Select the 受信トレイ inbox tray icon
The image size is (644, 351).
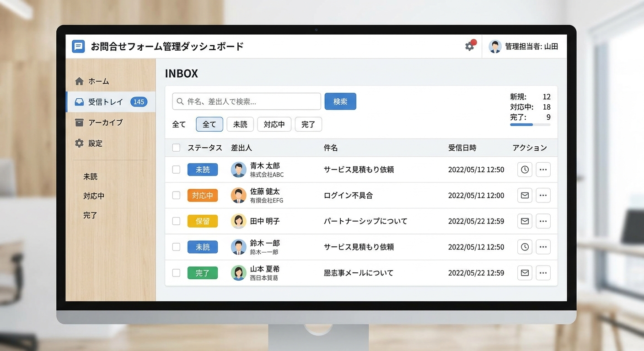(79, 101)
